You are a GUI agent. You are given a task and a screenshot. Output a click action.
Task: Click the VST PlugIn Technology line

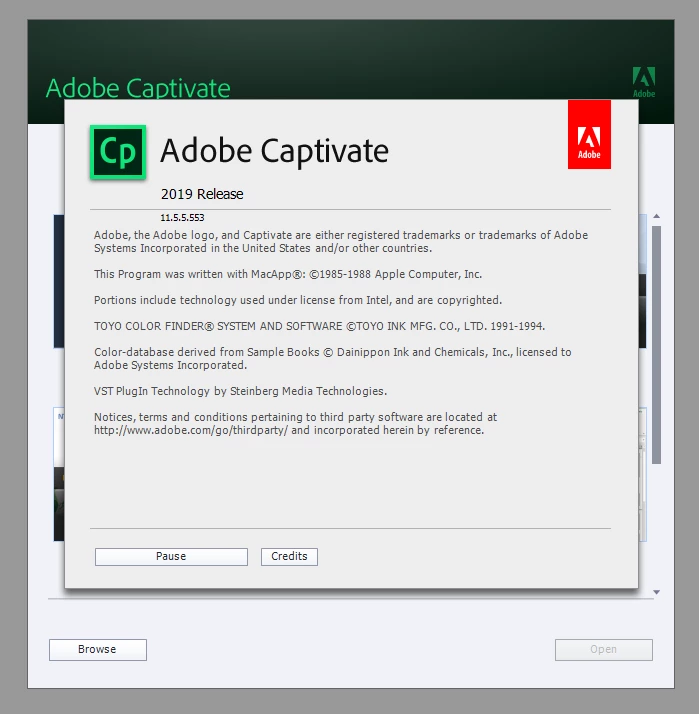click(240, 391)
